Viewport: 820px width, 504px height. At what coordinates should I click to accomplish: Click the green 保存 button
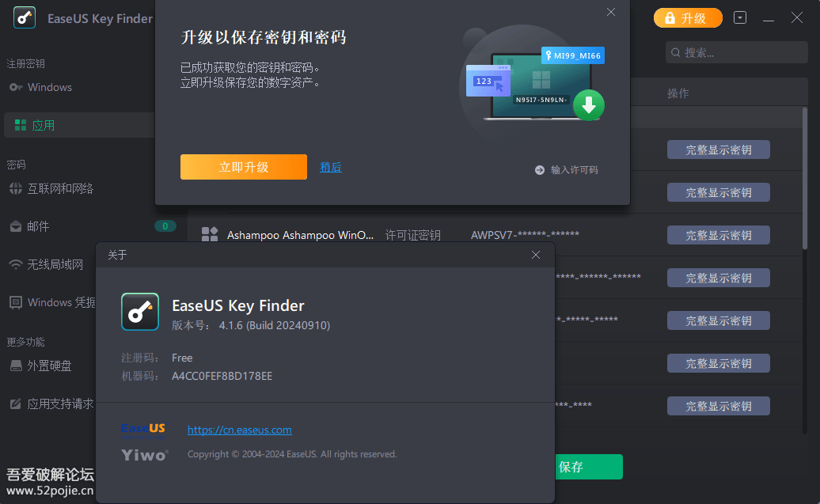[x=589, y=467]
